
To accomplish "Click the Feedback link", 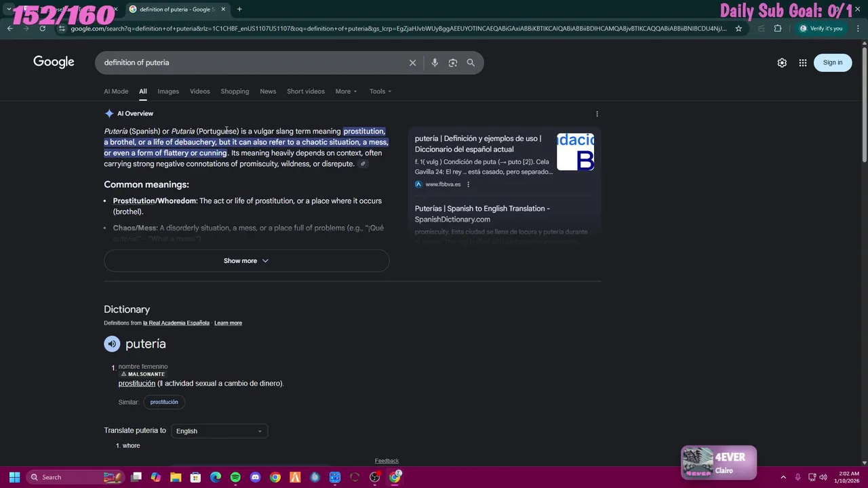I will [387, 461].
